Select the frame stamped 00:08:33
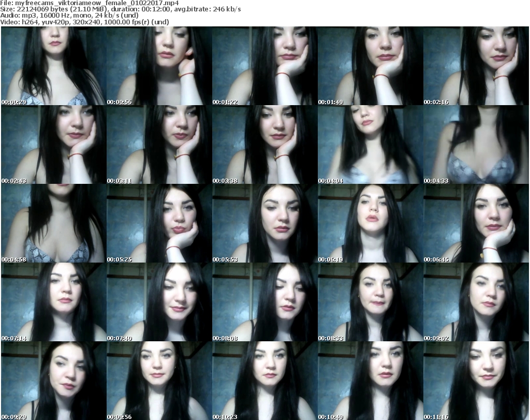This screenshot has height=420, width=530. [x=371, y=302]
